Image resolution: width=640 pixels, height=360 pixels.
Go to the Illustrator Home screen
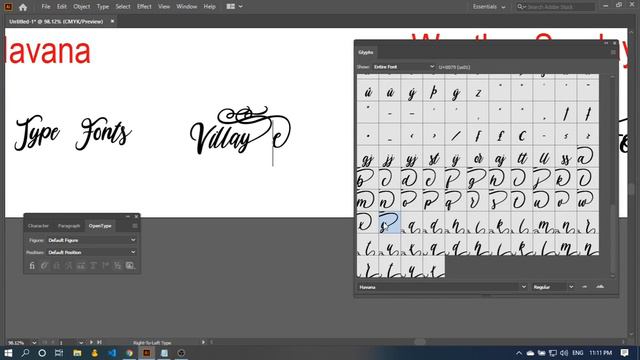point(23,7)
